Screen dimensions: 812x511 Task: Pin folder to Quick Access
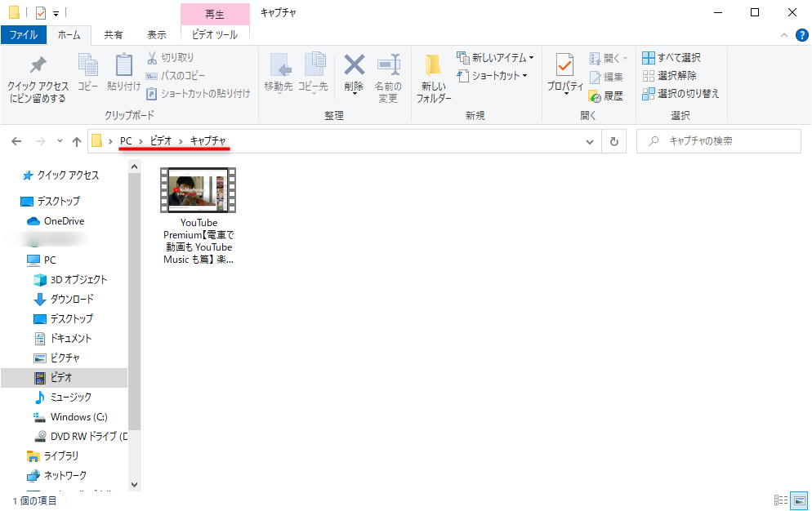(38, 78)
